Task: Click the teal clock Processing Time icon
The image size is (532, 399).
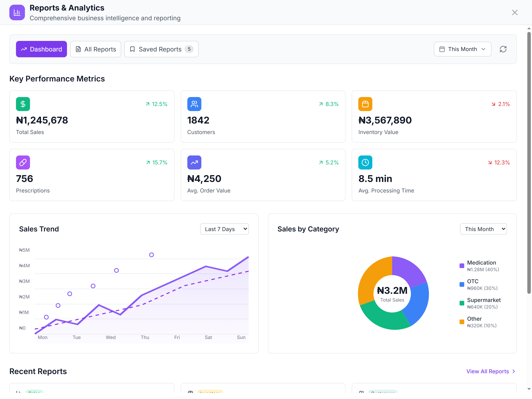Action: click(365, 162)
